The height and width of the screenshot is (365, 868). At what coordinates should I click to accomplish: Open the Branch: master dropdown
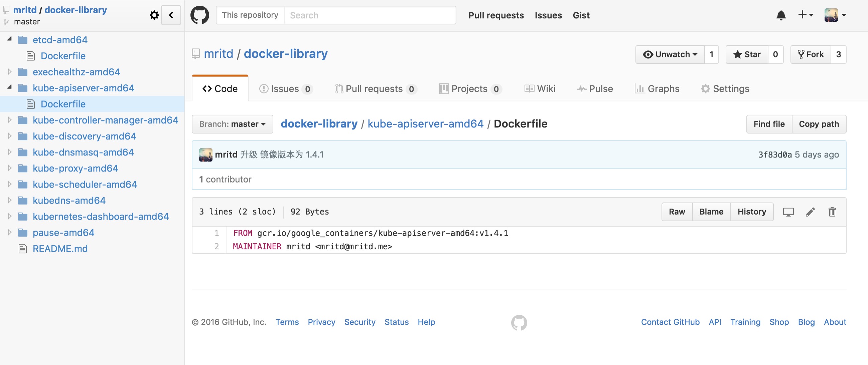(x=233, y=124)
